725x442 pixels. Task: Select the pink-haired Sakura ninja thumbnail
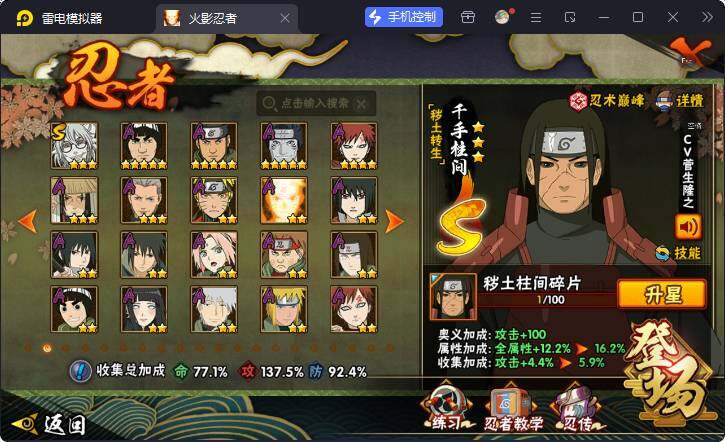(214, 255)
